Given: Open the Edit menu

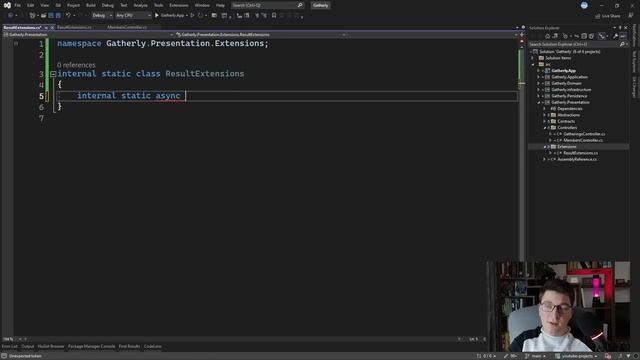Looking at the screenshot, I should pos(31,5).
